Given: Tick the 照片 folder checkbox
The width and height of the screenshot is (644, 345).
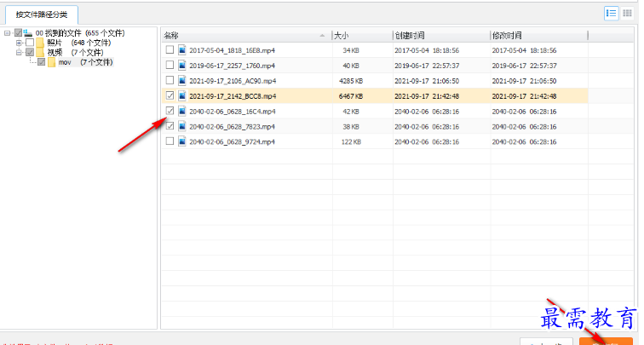Looking at the screenshot, I should (x=30, y=43).
